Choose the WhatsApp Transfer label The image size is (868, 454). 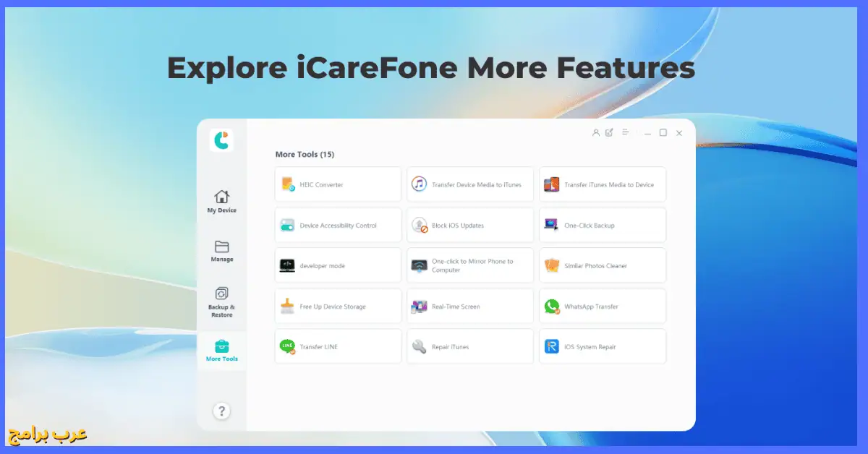(x=591, y=307)
